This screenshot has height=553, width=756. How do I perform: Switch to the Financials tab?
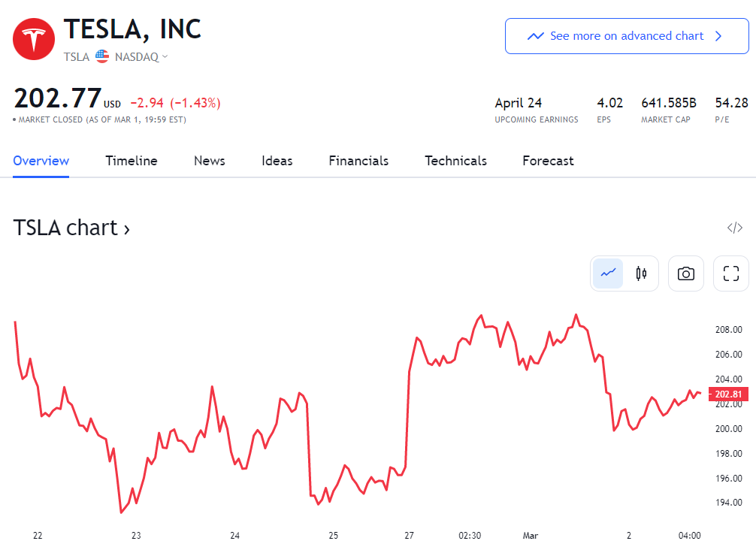point(358,161)
